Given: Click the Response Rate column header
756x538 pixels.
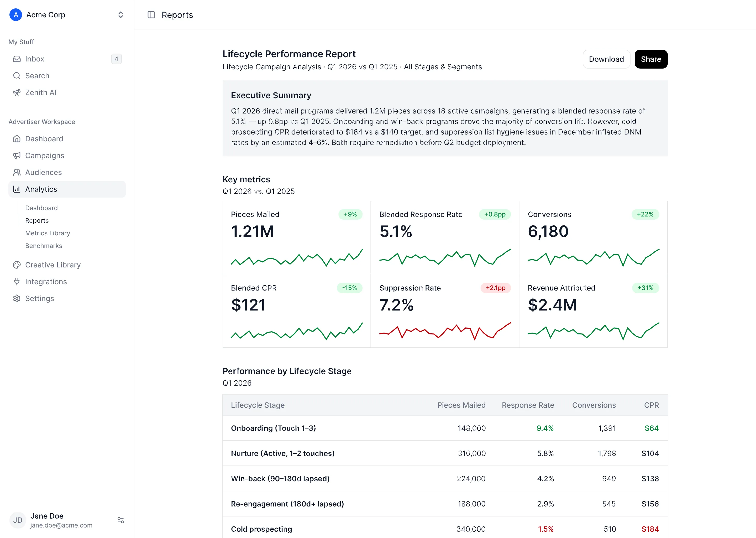Looking at the screenshot, I should (x=528, y=405).
